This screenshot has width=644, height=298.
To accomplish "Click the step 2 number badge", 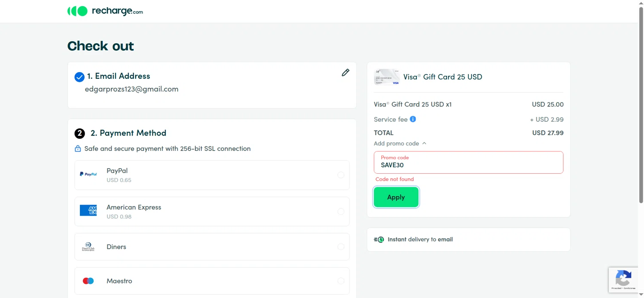I will [80, 133].
